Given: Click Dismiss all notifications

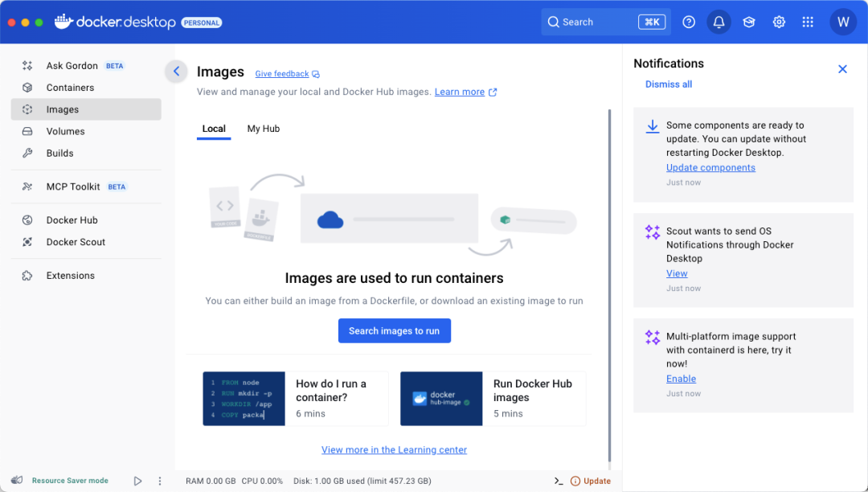Looking at the screenshot, I should (x=669, y=84).
